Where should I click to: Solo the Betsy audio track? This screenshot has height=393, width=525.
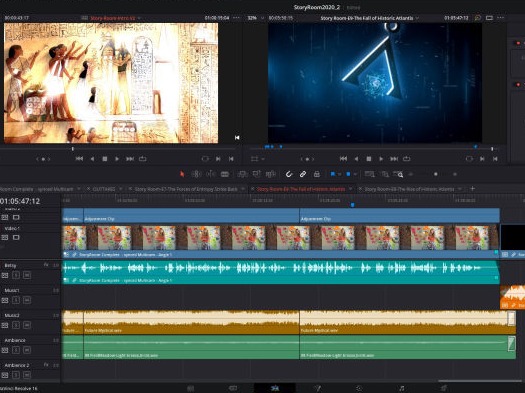(16, 275)
